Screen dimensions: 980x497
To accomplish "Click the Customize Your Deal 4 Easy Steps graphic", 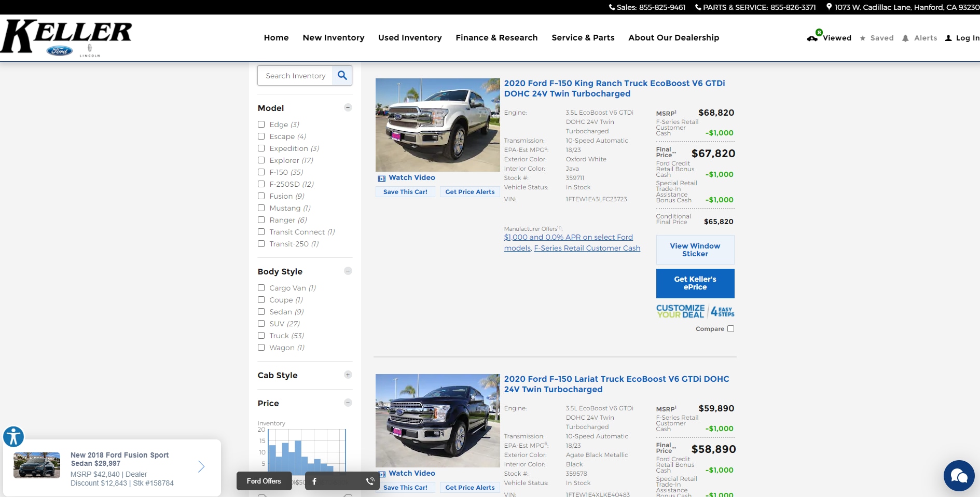I will pyautogui.click(x=695, y=311).
